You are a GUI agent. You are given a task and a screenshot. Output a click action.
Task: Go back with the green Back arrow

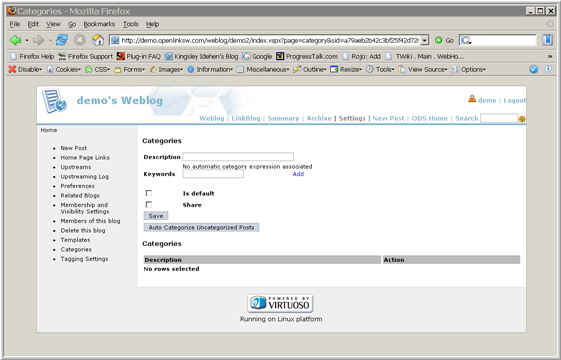(x=15, y=40)
